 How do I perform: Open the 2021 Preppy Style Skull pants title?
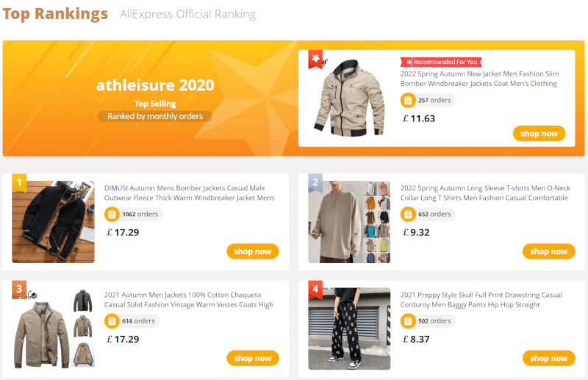pos(481,299)
